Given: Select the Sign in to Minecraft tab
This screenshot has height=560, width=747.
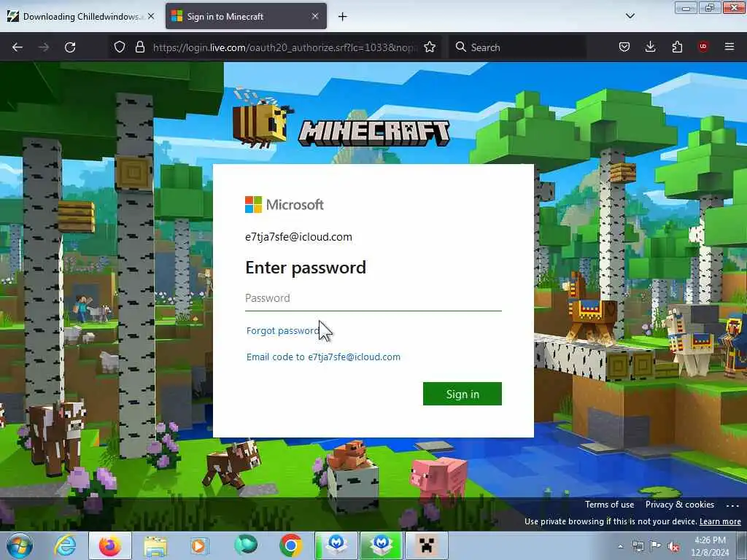Looking at the screenshot, I should [246, 17].
